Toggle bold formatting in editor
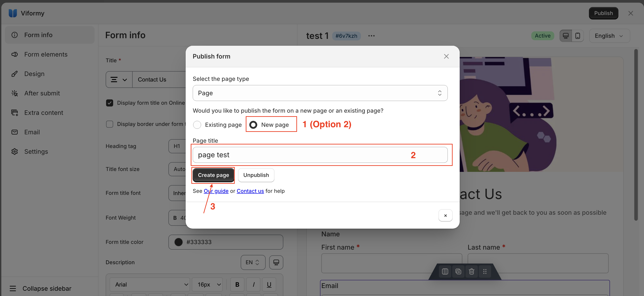The width and height of the screenshot is (644, 296). [x=237, y=285]
